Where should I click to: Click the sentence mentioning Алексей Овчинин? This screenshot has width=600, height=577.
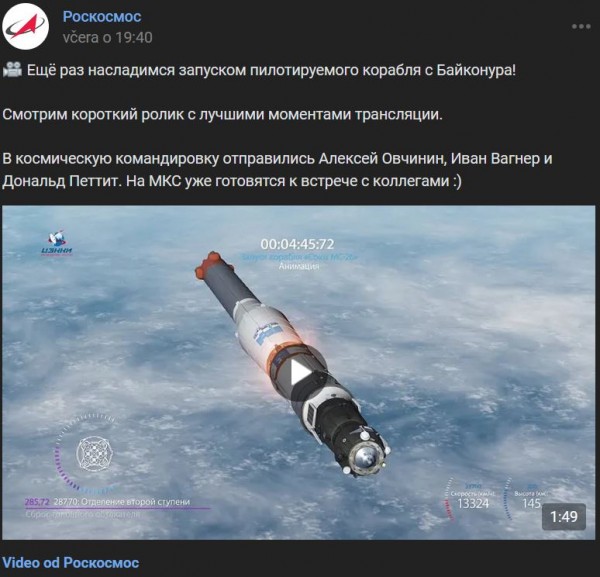[277, 170]
